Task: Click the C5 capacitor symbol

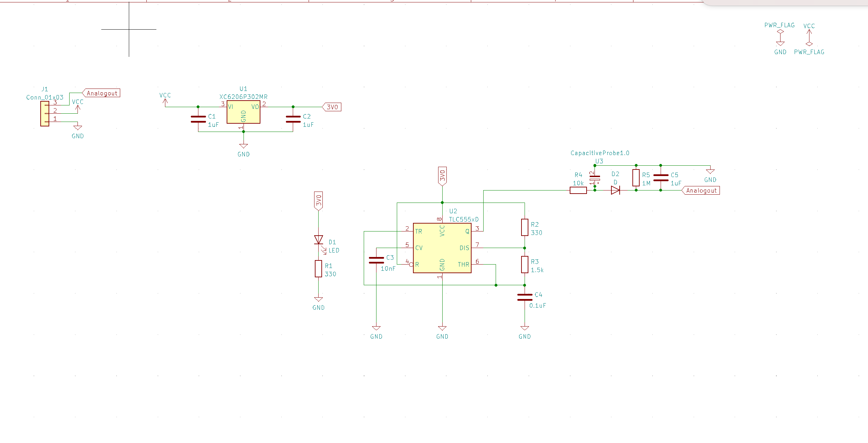Action: [661, 178]
